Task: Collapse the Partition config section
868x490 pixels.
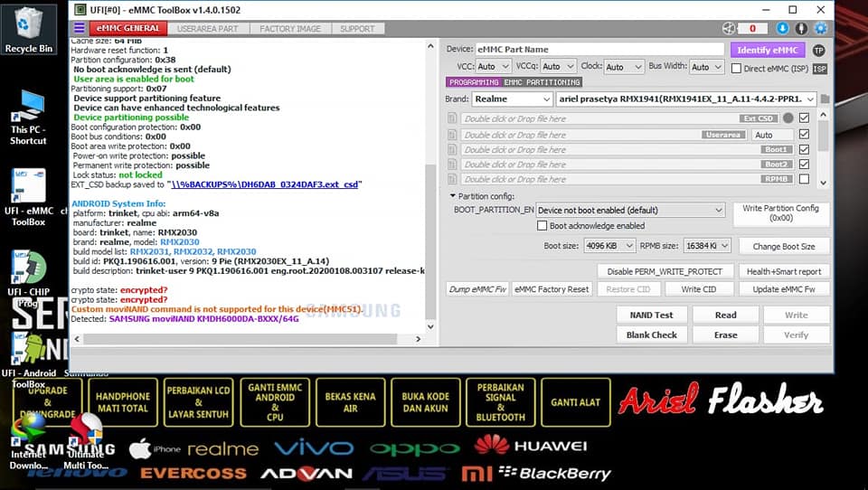Action: (452, 196)
